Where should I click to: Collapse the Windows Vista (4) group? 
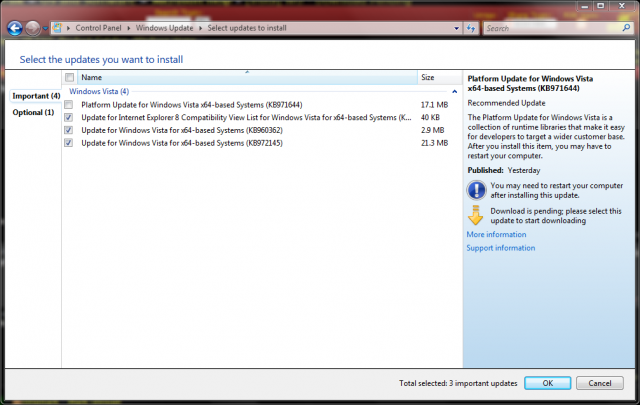(454, 91)
